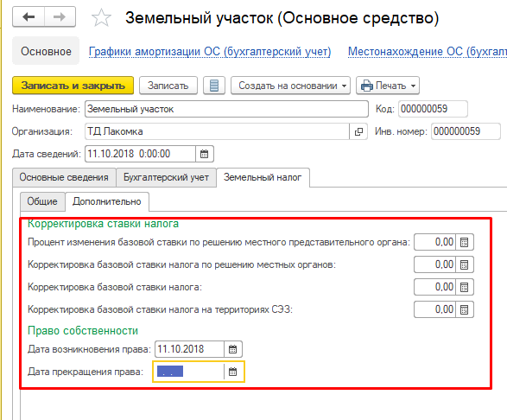Click the Записать button
The width and height of the screenshot is (507, 420).
click(x=168, y=86)
